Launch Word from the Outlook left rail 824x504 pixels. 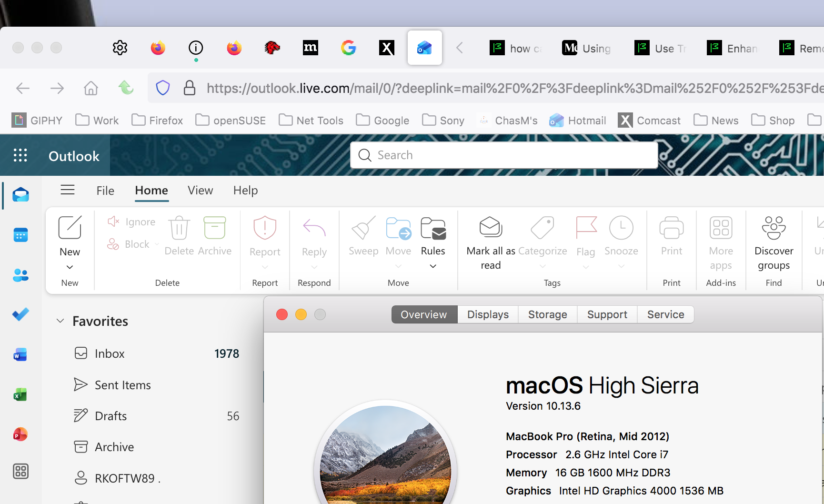(x=20, y=354)
